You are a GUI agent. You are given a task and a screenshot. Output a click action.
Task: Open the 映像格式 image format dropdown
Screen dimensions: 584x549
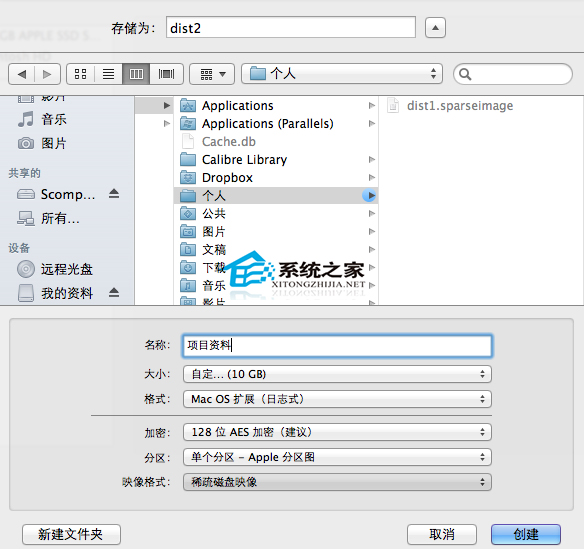coord(337,482)
